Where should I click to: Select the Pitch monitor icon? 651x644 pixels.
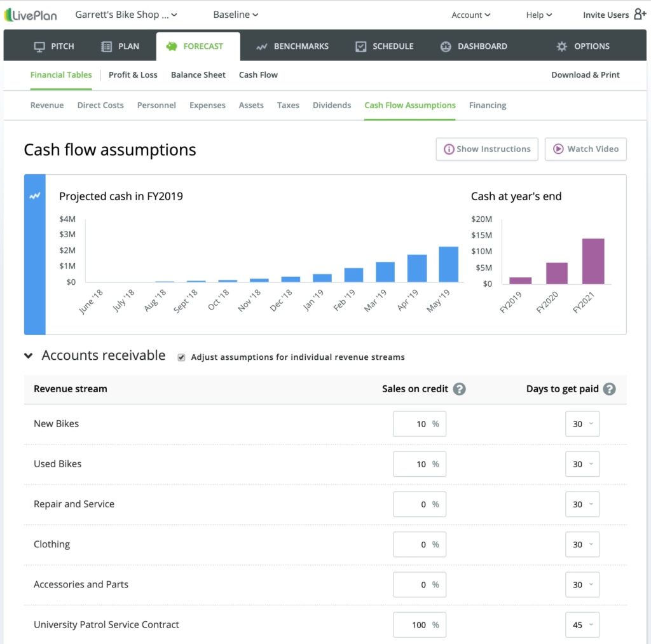38,46
